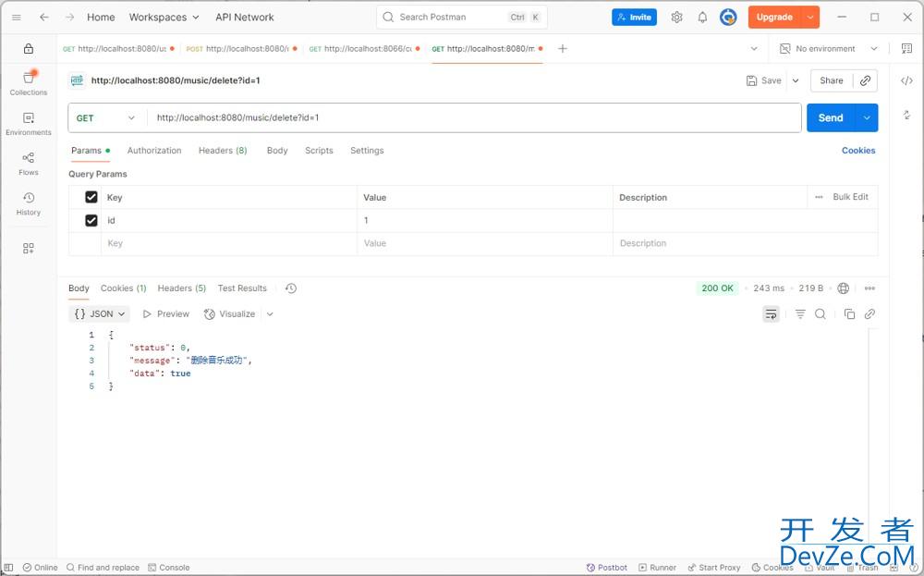This screenshot has height=576, width=924.
Task: Switch to response Headers (5) tab
Action: (x=181, y=288)
